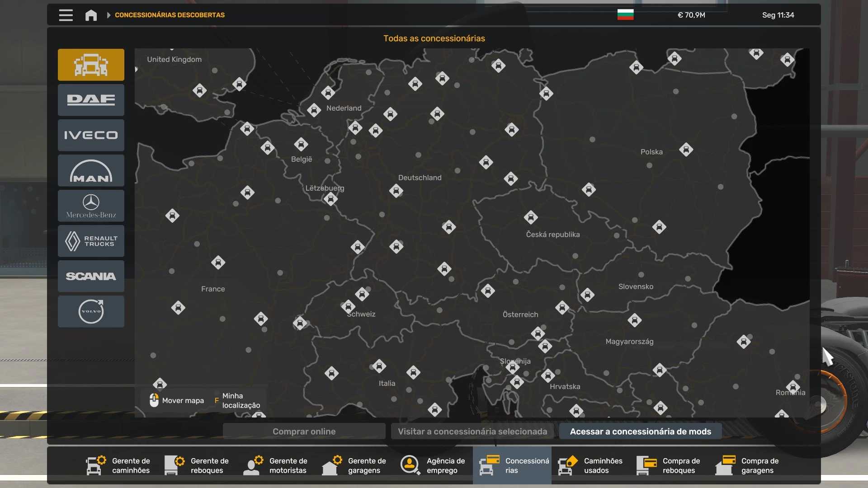868x488 pixels.
Task: Open Gerente de garagens tab
Action: click(354, 465)
